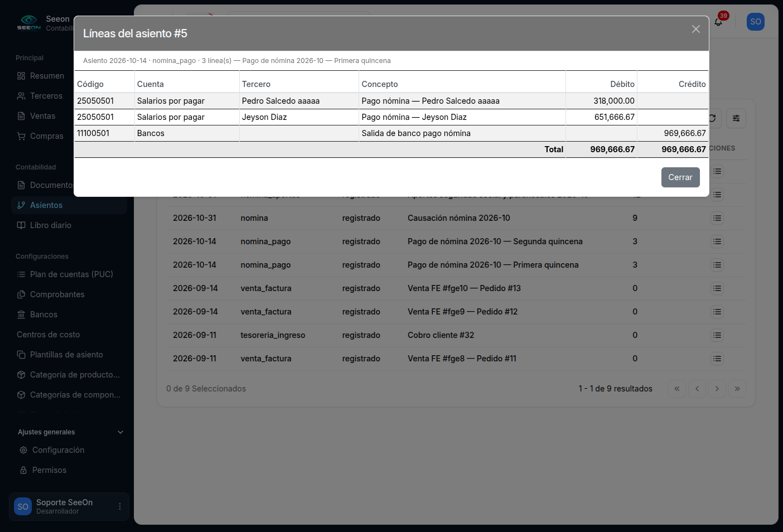
Task: Open the SO user avatar menu
Action: (756, 22)
